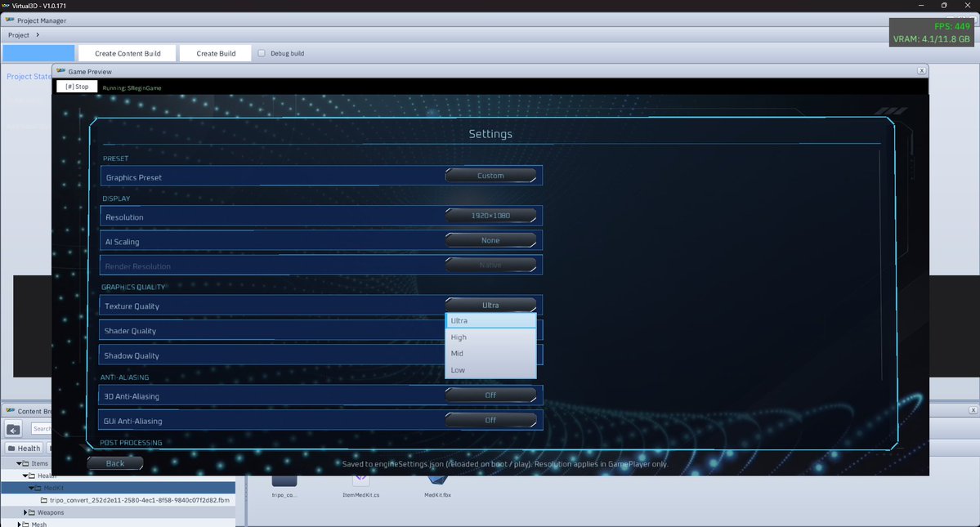Open the GUI Anti-Aliasing Off dropdown
Image resolution: width=980 pixels, height=527 pixels.
490,420
